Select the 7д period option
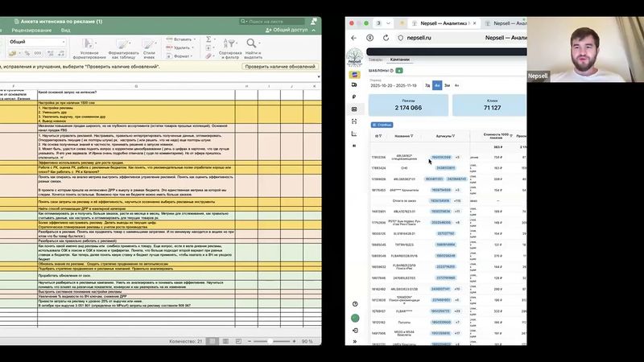Image resolution: width=644 pixels, height=362 pixels. click(427, 84)
